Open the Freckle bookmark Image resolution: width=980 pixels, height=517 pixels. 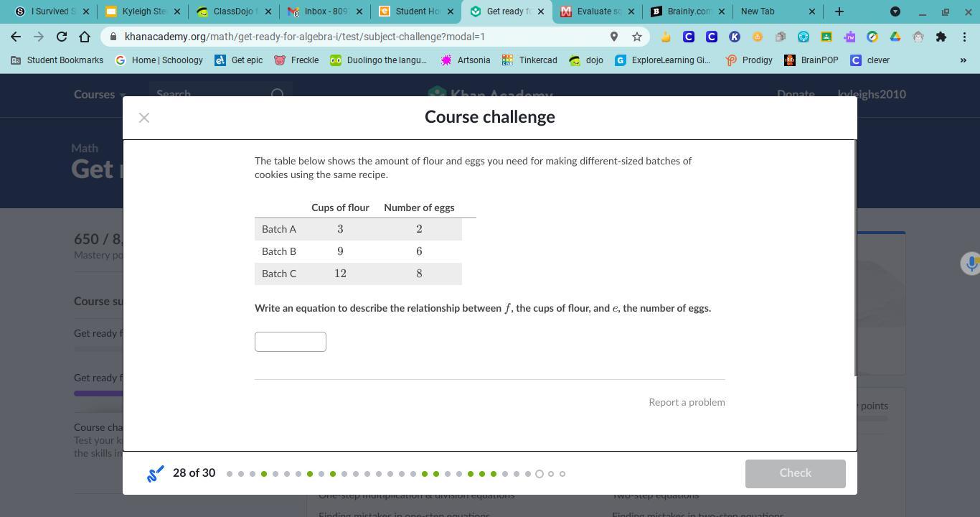[x=296, y=60]
